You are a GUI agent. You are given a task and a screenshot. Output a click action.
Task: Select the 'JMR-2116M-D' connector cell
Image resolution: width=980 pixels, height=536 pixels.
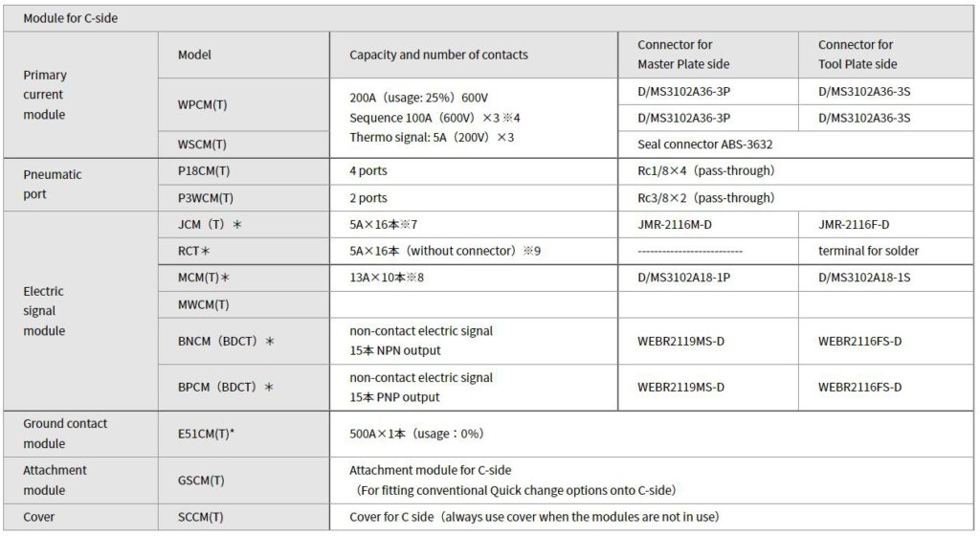tap(708, 224)
